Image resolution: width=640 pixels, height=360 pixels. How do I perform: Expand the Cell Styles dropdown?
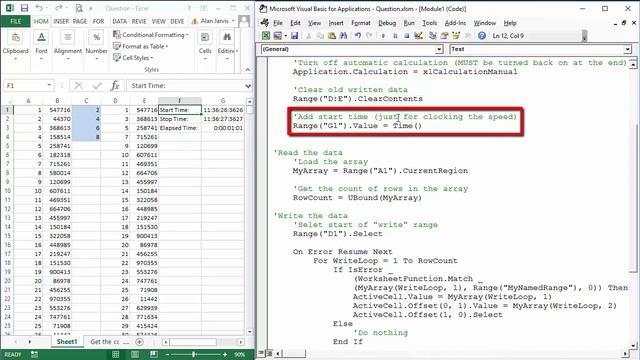coord(152,58)
